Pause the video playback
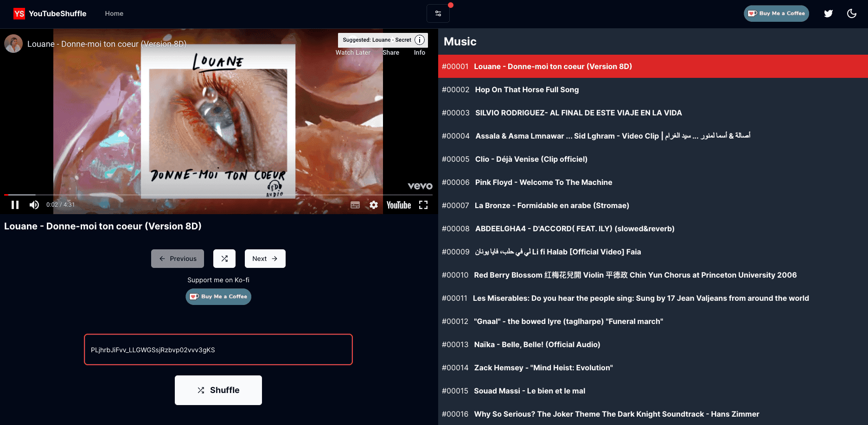The height and width of the screenshot is (425, 868). pyautogui.click(x=15, y=205)
